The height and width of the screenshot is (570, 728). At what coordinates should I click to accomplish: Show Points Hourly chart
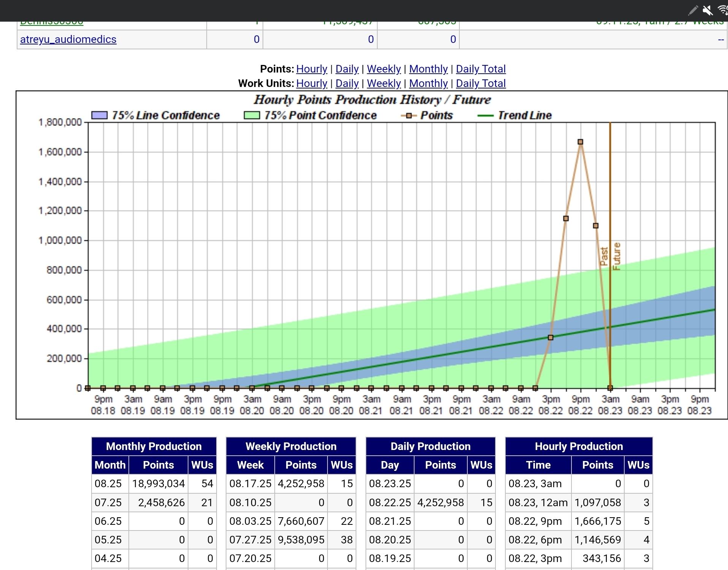click(x=312, y=69)
